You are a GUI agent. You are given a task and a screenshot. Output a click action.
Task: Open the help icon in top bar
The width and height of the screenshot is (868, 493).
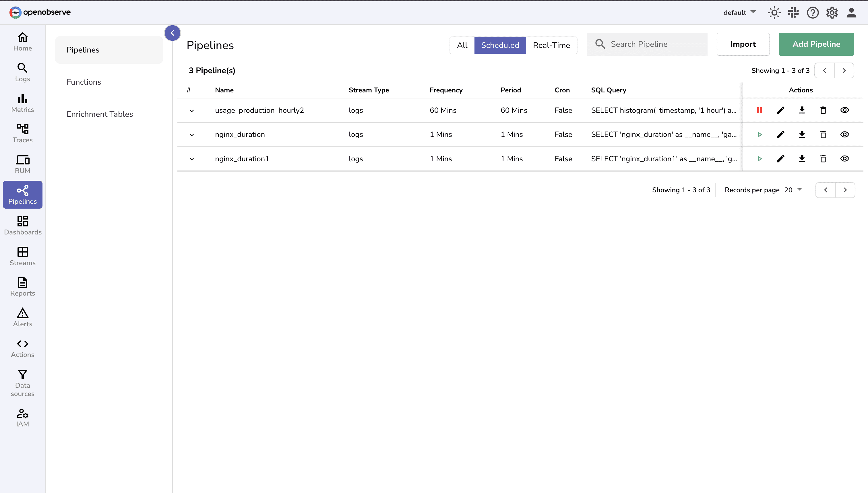point(813,13)
